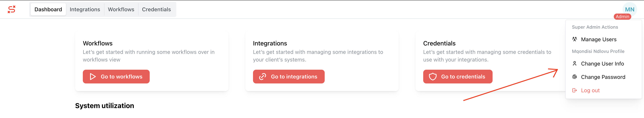644x118 pixels.
Task: Click the System utilization heading
Action: 104,106
